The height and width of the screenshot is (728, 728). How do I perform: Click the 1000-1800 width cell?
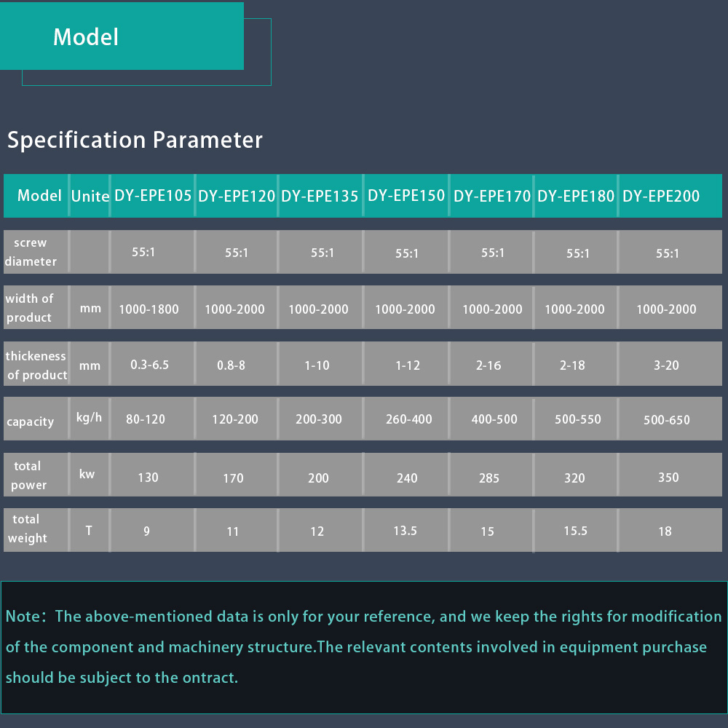coord(149,309)
